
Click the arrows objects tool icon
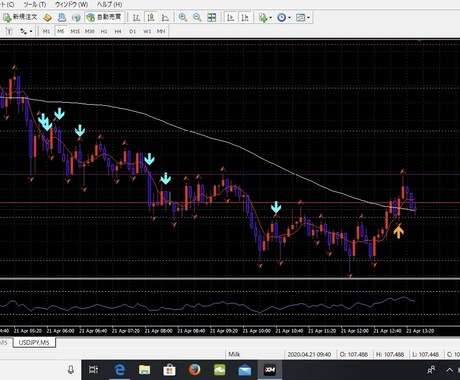[23, 31]
